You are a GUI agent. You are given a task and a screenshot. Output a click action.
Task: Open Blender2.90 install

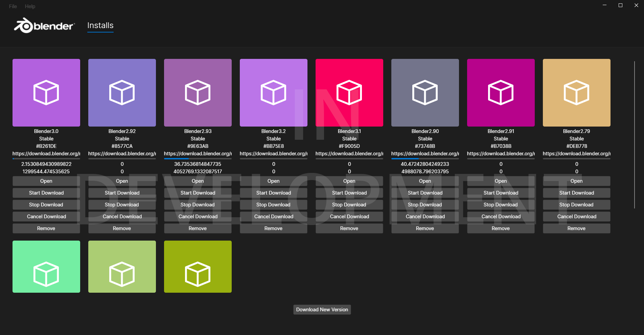click(425, 181)
